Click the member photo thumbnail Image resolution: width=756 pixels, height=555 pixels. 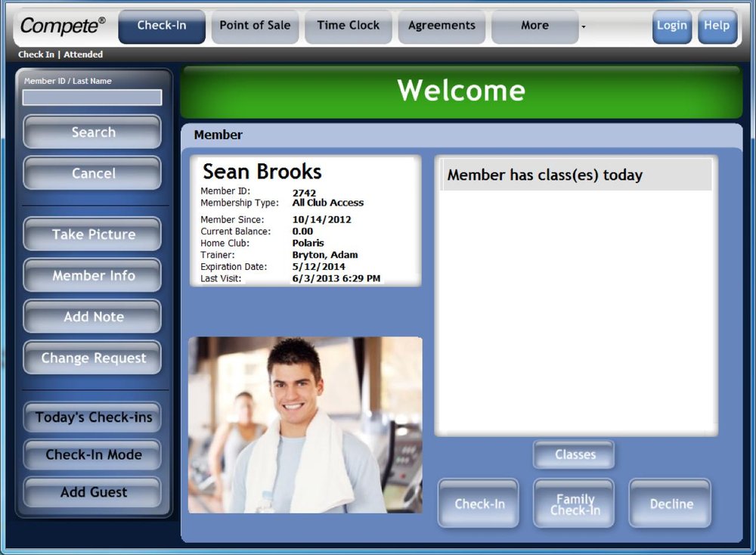coord(305,425)
